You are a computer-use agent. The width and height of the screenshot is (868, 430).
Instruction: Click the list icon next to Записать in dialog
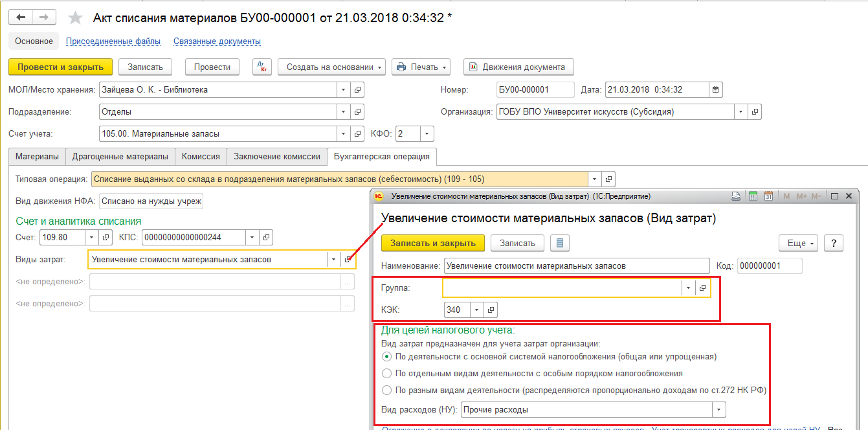pos(560,243)
